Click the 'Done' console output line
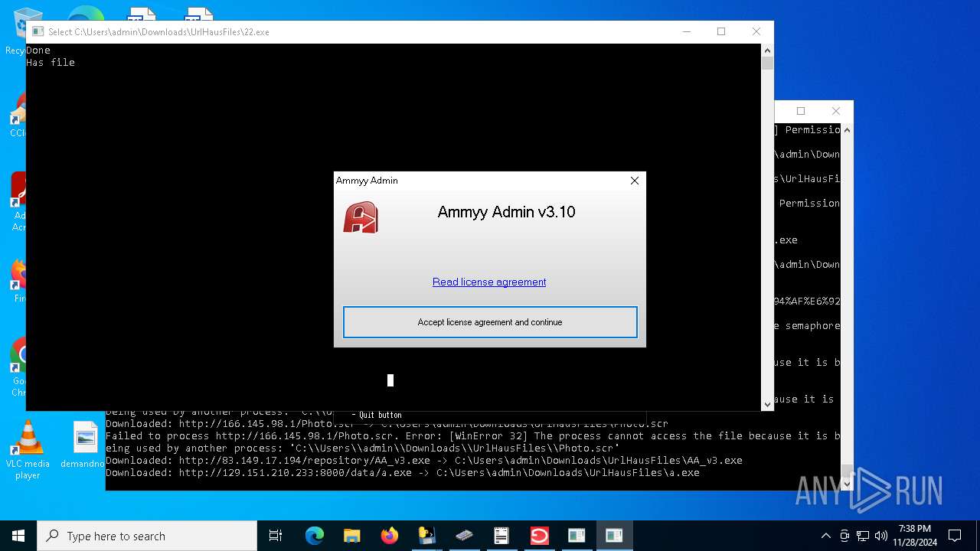This screenshot has height=551, width=980. pos(38,51)
